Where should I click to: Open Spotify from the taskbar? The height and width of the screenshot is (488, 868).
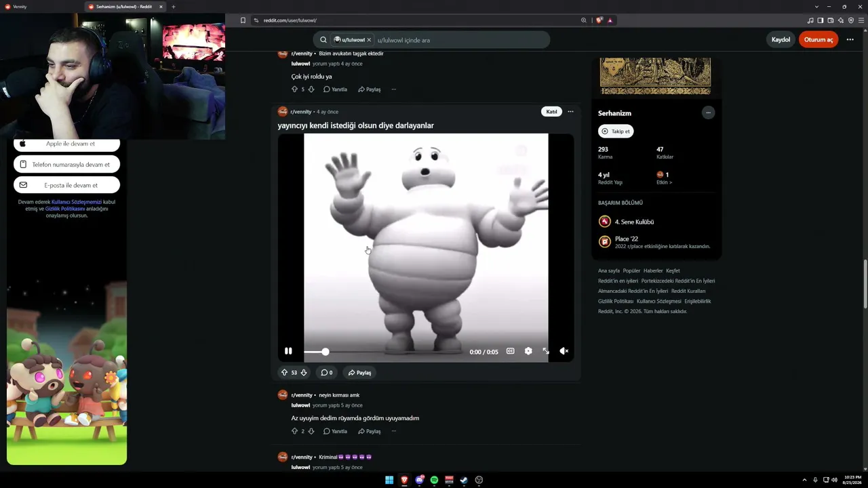click(x=434, y=480)
